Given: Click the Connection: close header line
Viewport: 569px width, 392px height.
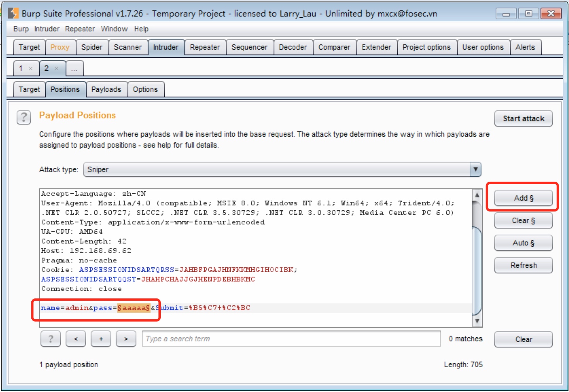Looking at the screenshot, I should [82, 289].
